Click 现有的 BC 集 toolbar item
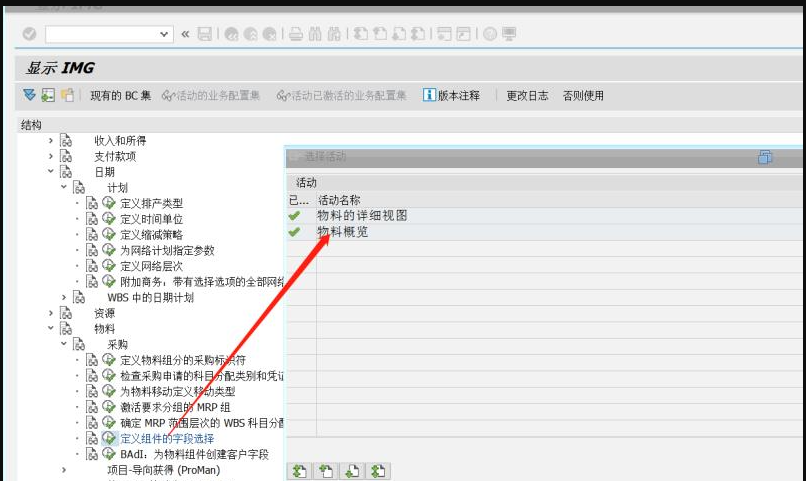Viewport: 806px width, 481px height. [121, 96]
